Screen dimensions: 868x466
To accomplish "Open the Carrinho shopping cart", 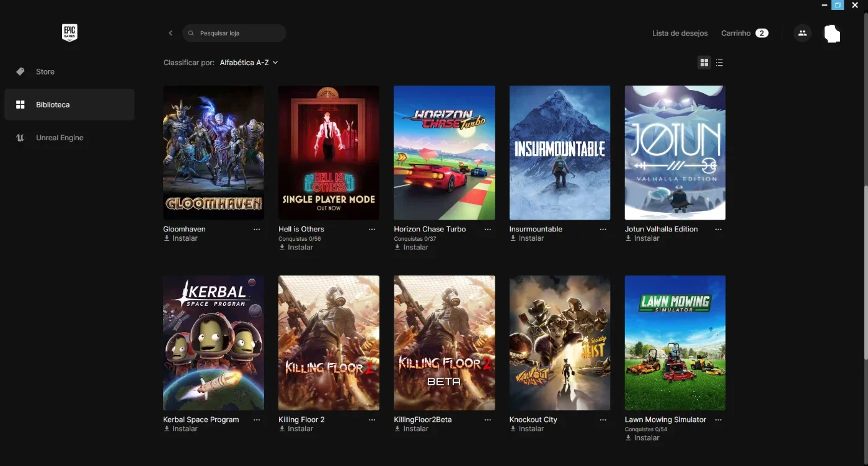I will pyautogui.click(x=745, y=34).
